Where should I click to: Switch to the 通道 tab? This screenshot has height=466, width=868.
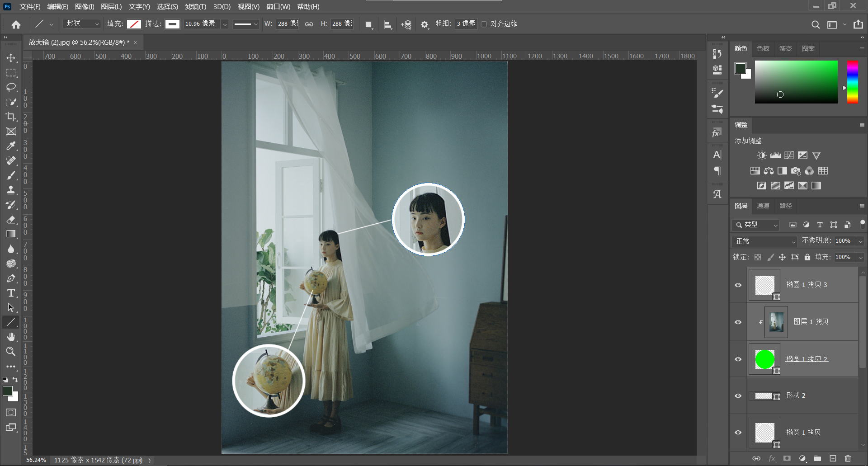pos(763,206)
